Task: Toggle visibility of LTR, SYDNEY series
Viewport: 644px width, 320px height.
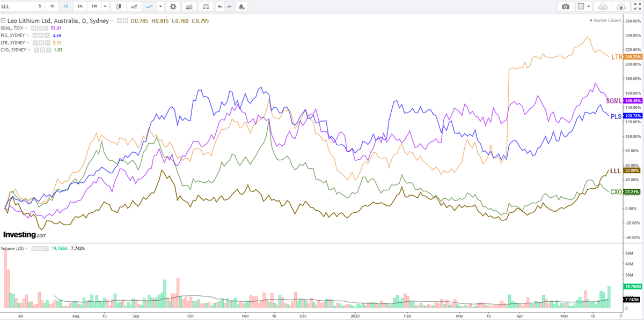Action: [x=35, y=43]
